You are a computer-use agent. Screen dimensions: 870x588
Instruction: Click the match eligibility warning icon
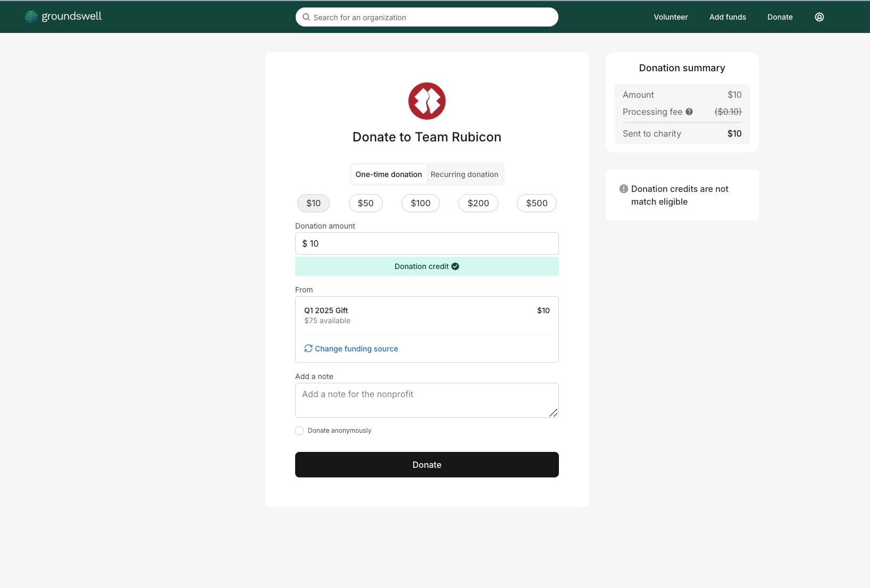624,189
